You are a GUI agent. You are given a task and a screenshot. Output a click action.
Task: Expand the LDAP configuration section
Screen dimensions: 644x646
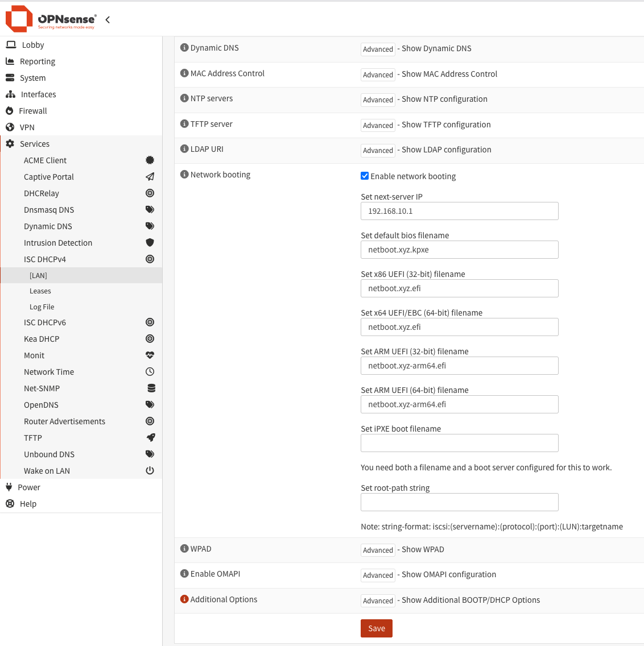pos(377,150)
